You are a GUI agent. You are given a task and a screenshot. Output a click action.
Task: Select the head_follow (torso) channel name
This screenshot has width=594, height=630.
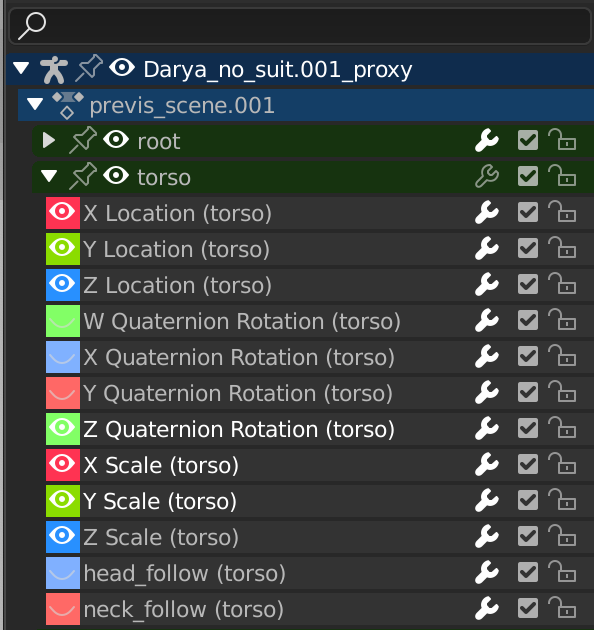tap(184, 573)
